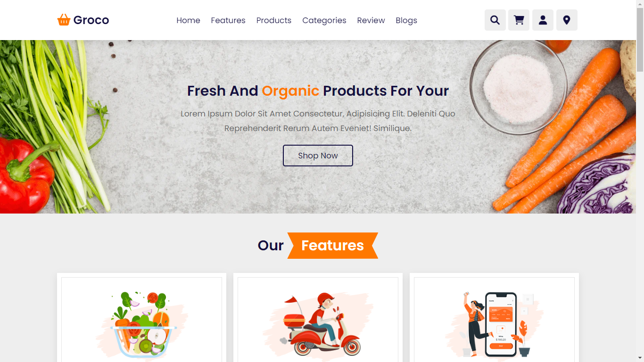Select the scooter delivery feature card

point(318,318)
